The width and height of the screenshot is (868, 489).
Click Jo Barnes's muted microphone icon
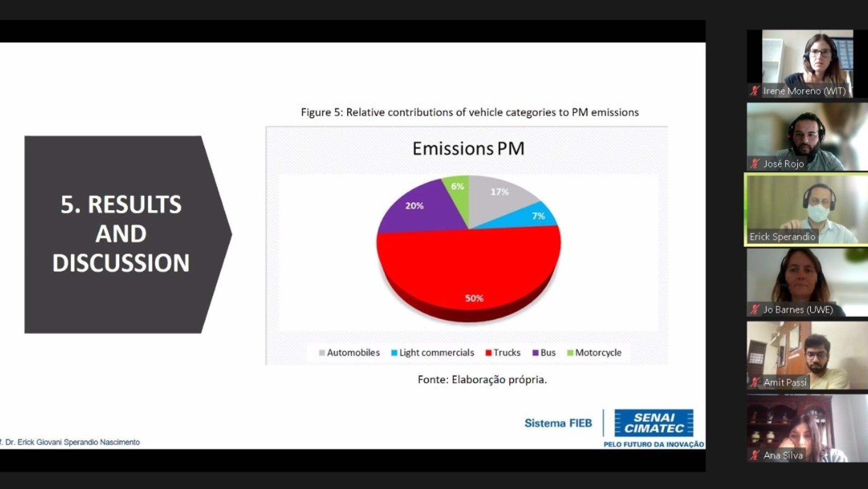(x=754, y=309)
